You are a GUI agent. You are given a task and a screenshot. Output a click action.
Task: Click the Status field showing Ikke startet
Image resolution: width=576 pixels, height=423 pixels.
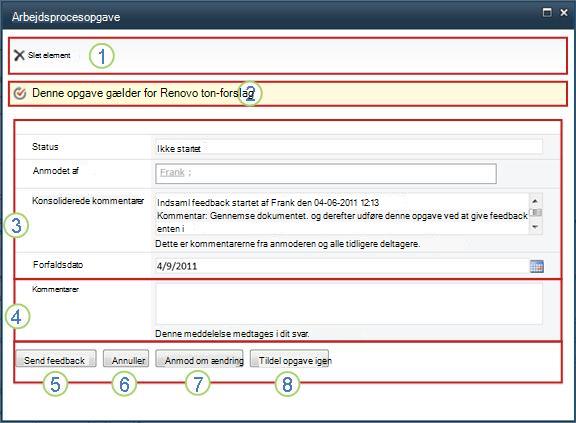349,147
